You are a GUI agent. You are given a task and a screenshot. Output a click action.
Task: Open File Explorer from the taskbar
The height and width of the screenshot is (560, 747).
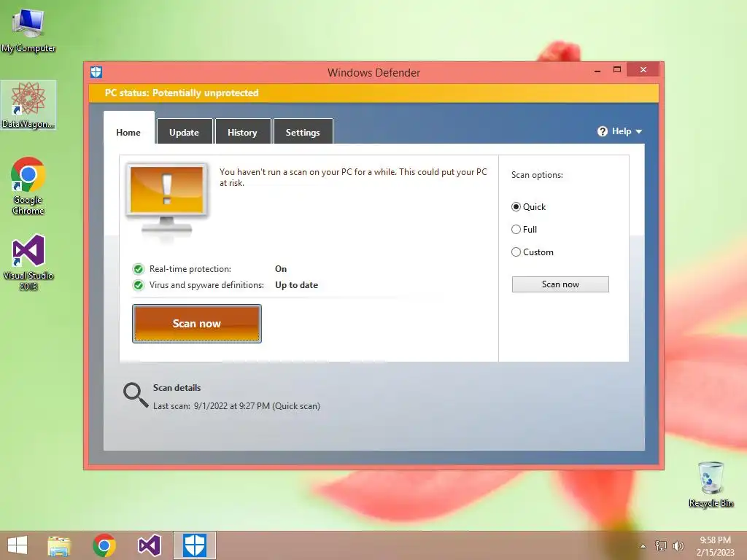pos(59,545)
